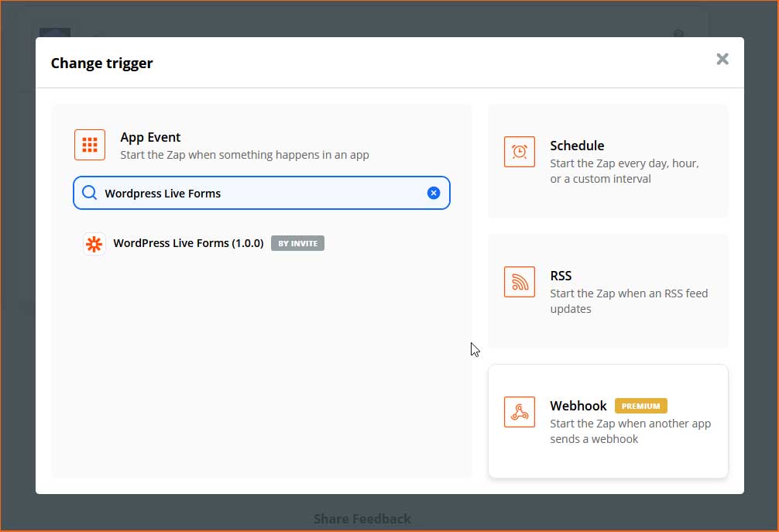Screen dimensions: 779x532
Task: Click the Share Feedback link behind dialog
Action: [x=362, y=519]
